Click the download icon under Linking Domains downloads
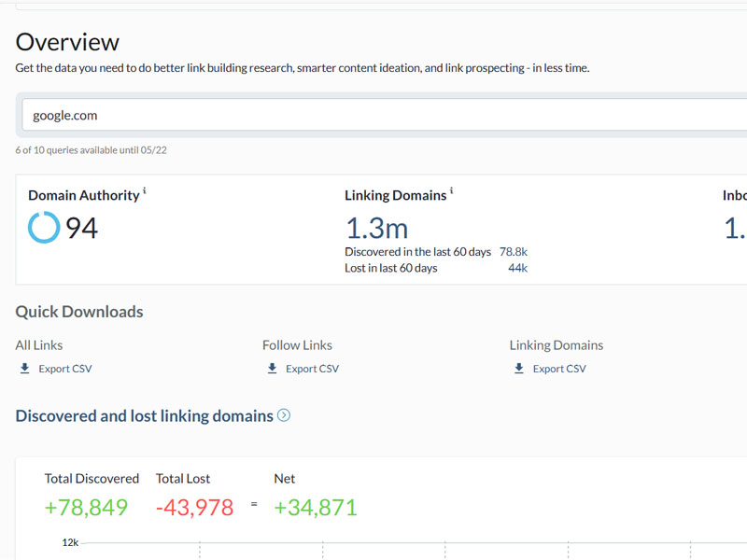 pos(519,369)
